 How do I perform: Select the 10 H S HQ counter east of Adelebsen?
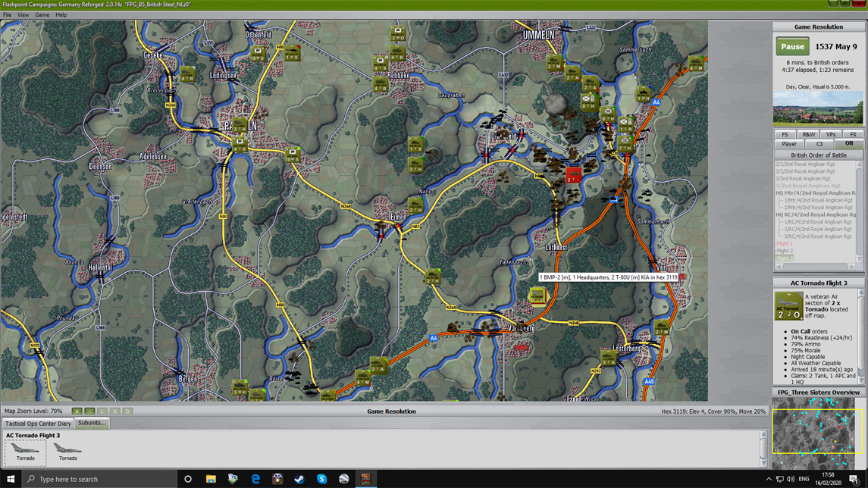293,155
